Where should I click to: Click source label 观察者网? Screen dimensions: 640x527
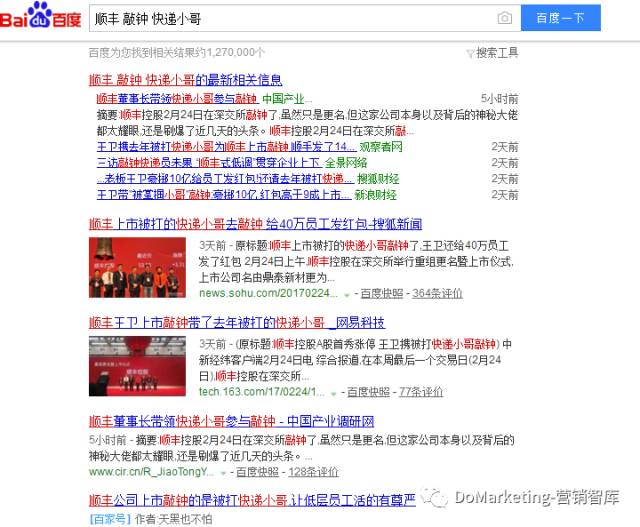pos(381,147)
